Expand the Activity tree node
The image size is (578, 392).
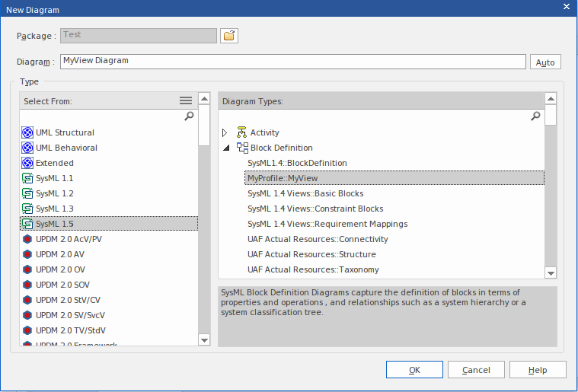point(225,132)
